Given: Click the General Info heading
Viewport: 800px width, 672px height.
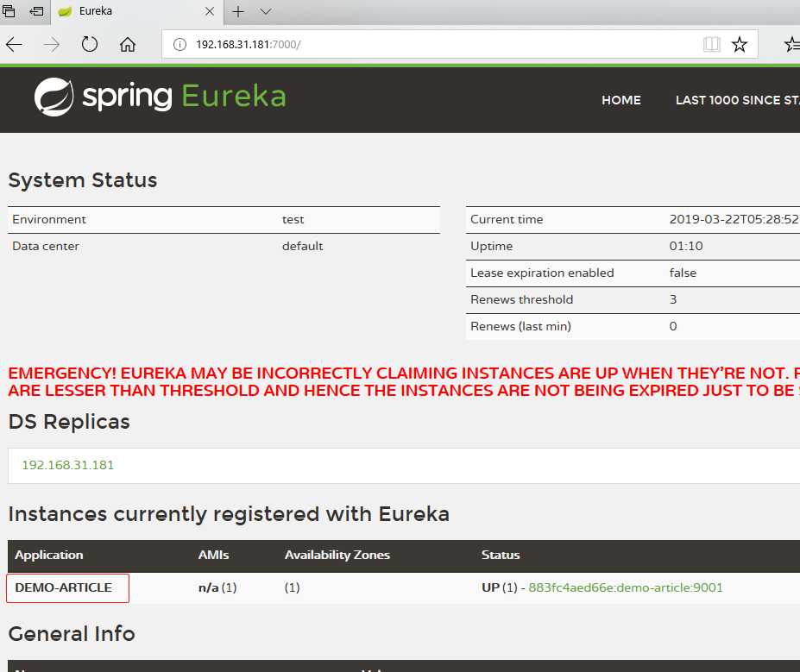Looking at the screenshot, I should click(72, 634).
